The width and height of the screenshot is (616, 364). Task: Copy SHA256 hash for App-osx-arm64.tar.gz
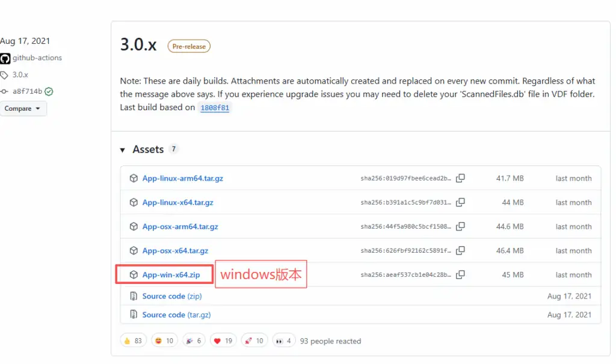[x=460, y=227]
